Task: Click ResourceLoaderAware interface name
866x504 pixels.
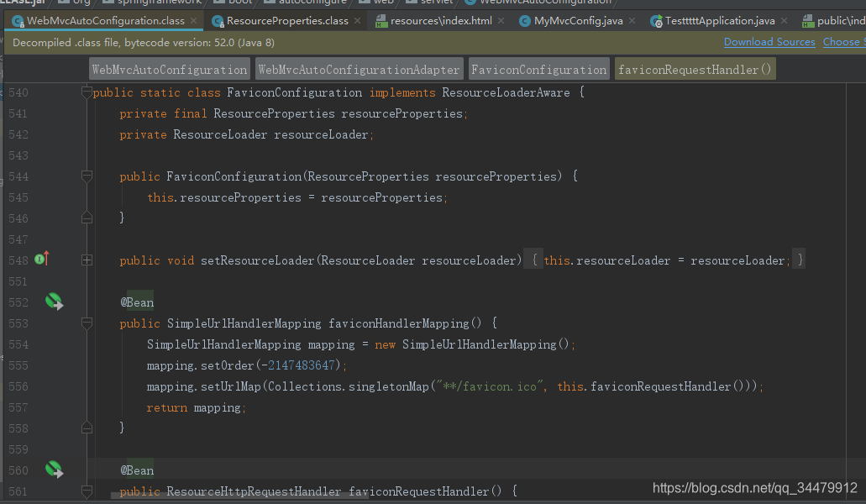Action: click(506, 92)
